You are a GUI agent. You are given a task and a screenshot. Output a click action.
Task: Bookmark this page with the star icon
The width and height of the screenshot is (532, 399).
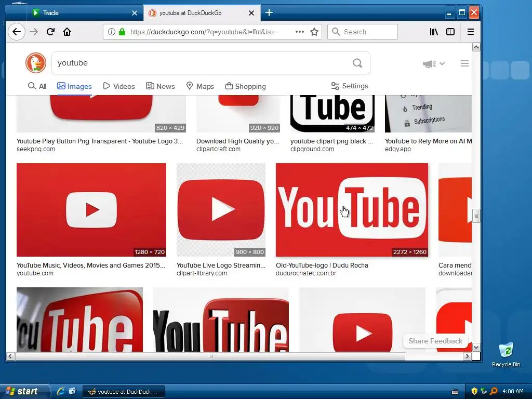click(x=314, y=32)
